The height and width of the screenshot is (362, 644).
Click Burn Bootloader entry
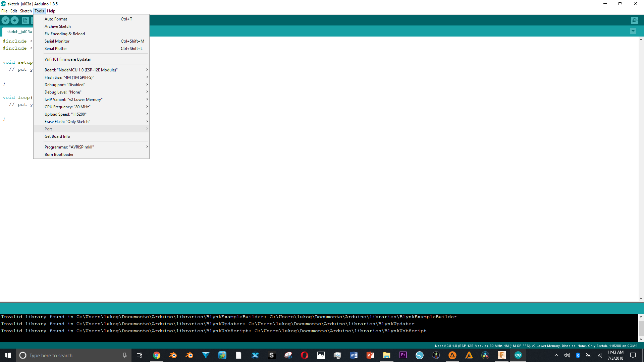coord(59,155)
